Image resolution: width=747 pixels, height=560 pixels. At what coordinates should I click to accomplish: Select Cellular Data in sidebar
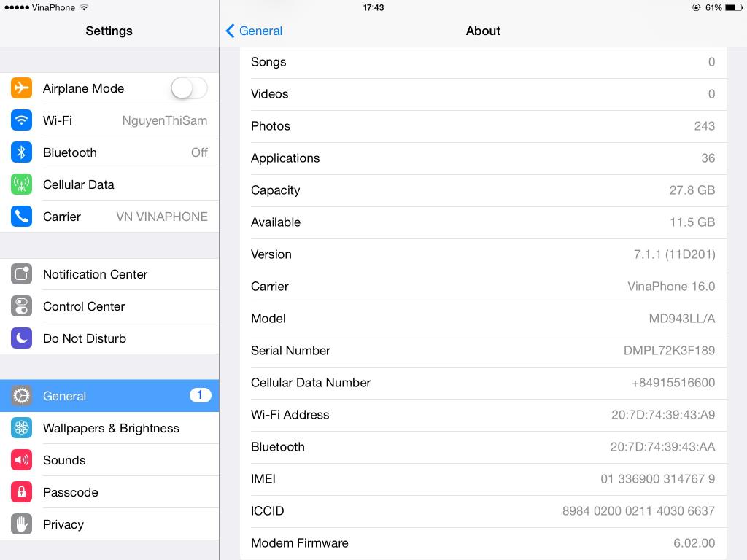pos(109,184)
